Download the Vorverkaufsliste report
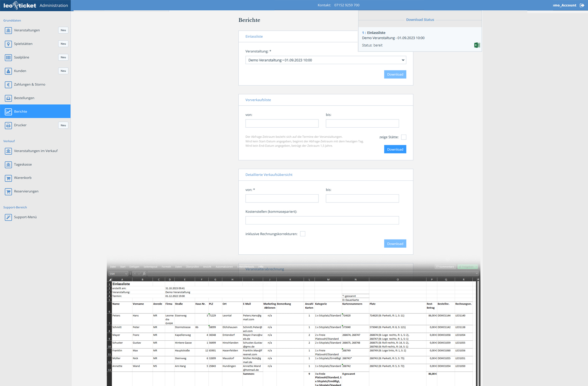 coord(395,149)
